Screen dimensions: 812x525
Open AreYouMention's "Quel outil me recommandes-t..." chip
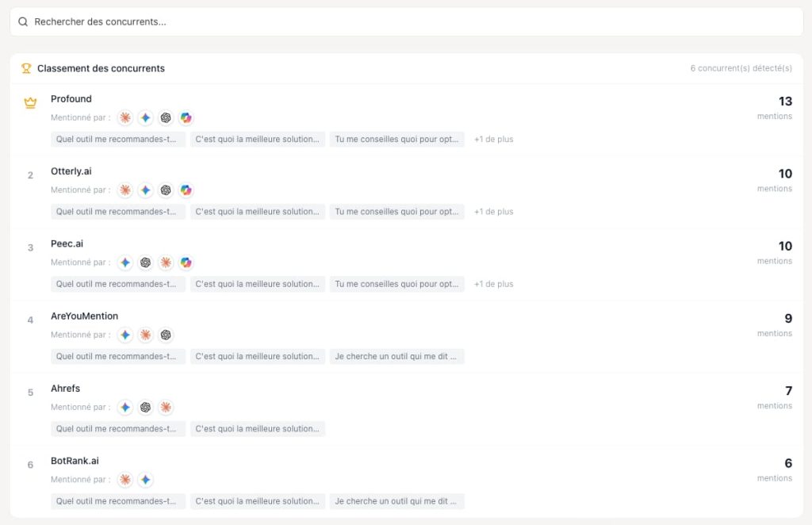tap(118, 357)
